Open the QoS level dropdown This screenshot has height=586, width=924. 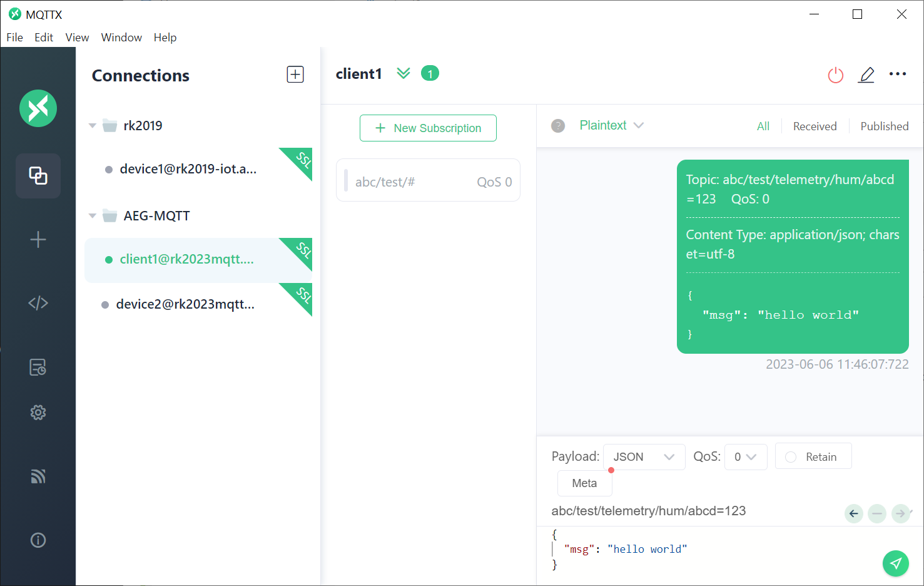[x=746, y=457]
